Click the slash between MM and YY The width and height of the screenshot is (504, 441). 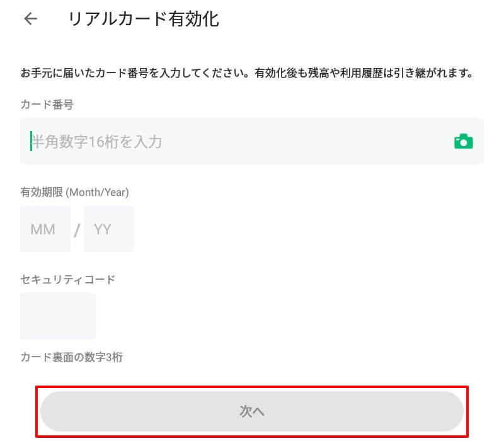(x=77, y=230)
